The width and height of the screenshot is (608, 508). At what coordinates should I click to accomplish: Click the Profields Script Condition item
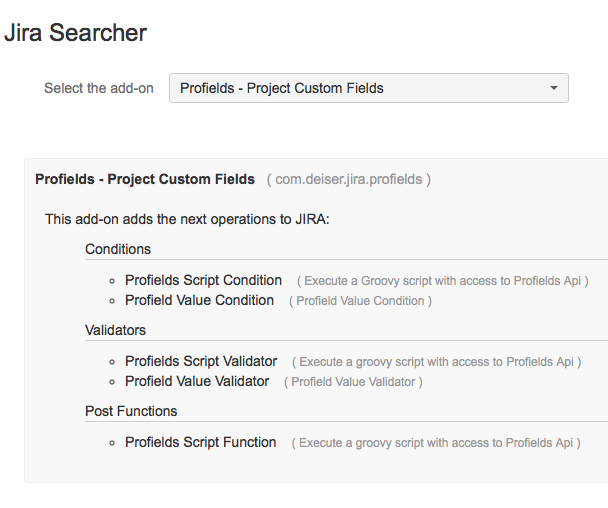(x=203, y=280)
